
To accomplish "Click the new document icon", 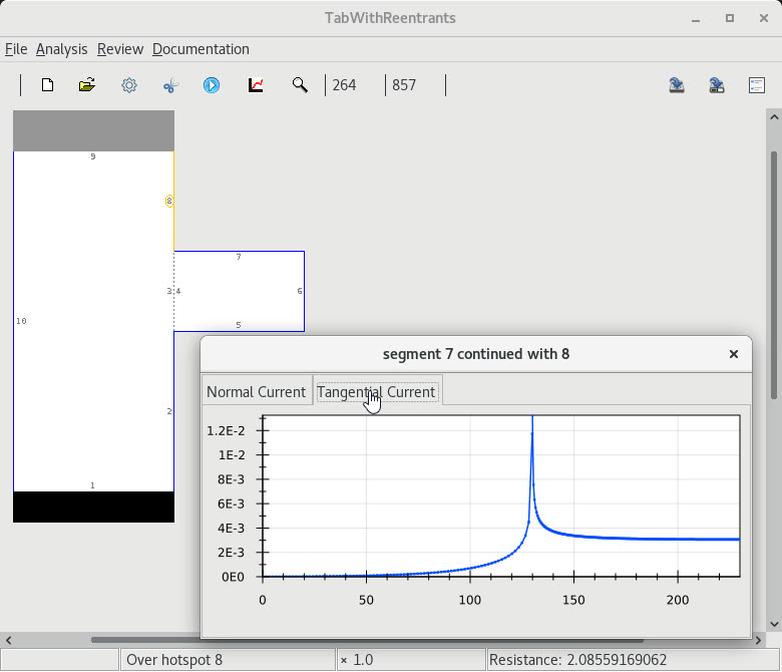I will pyautogui.click(x=47, y=85).
